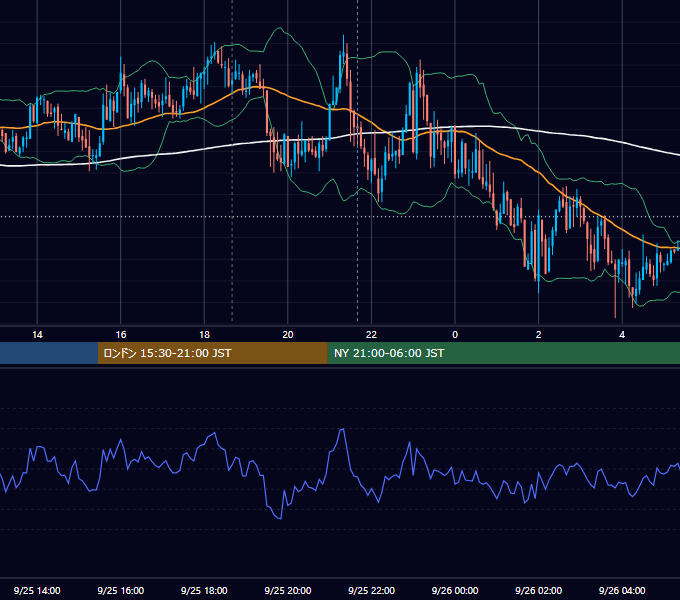Click the 9/26 02:00 label on oscillator axis
This screenshot has width=680, height=600.
coord(538,590)
